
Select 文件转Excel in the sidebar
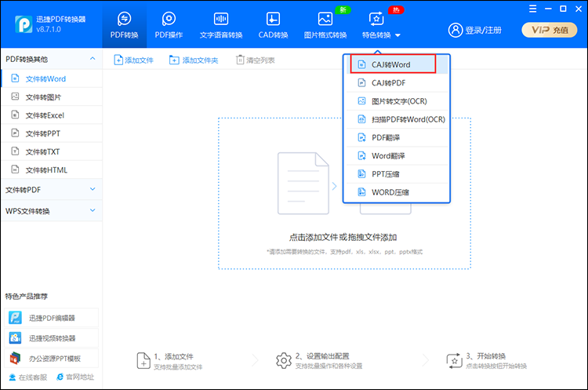[x=52, y=115]
